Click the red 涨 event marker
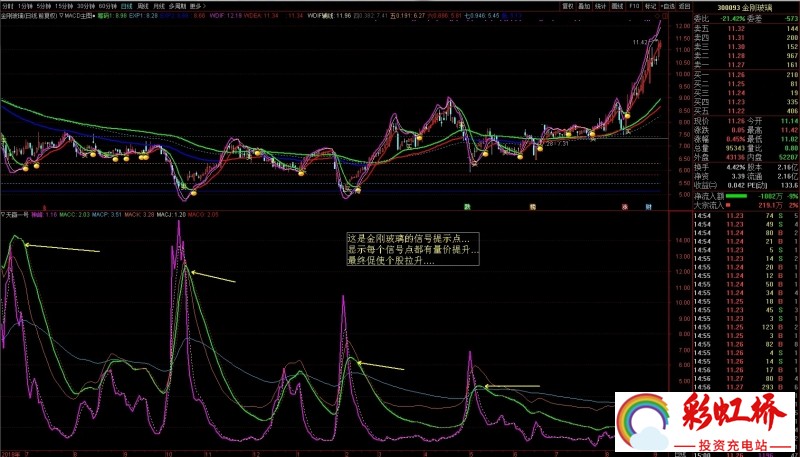Image resolution: width=800 pixels, height=457 pixels. [624, 207]
